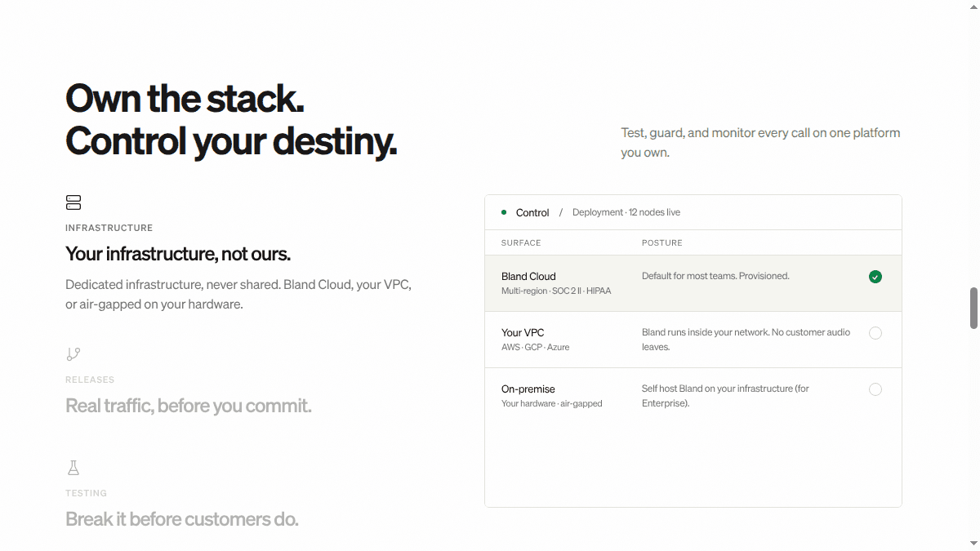Screen dimensions: 980x551
Task: Click the Testing flask icon
Action: click(73, 468)
